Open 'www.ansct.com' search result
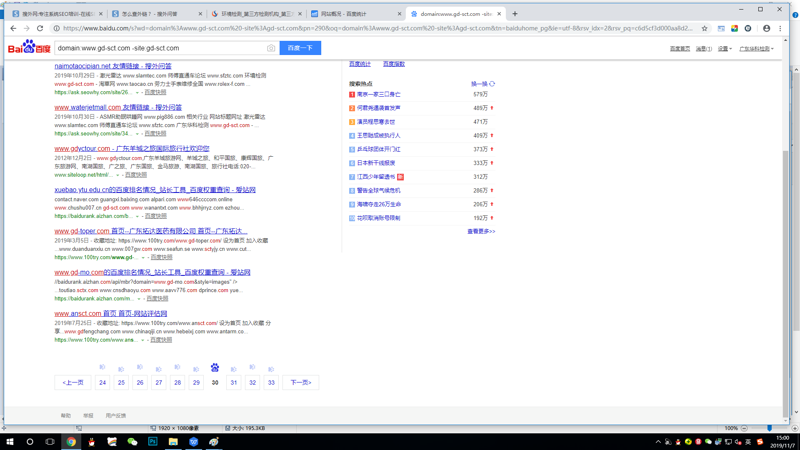Viewport: 800px width, 450px height. 111,314
